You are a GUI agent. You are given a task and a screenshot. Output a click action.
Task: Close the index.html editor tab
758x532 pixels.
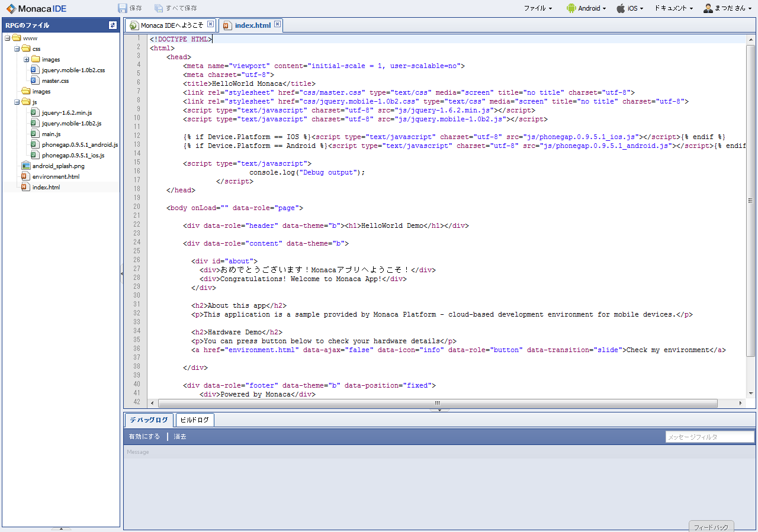pyautogui.click(x=277, y=24)
